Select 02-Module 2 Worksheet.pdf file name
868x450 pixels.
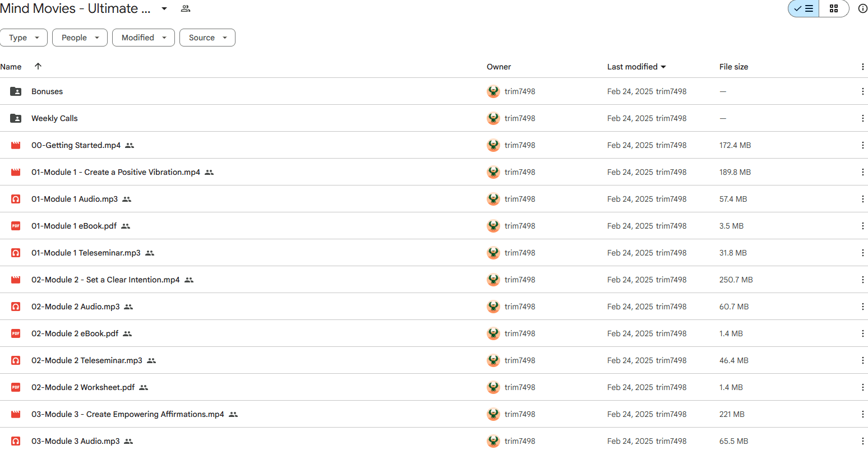point(83,387)
